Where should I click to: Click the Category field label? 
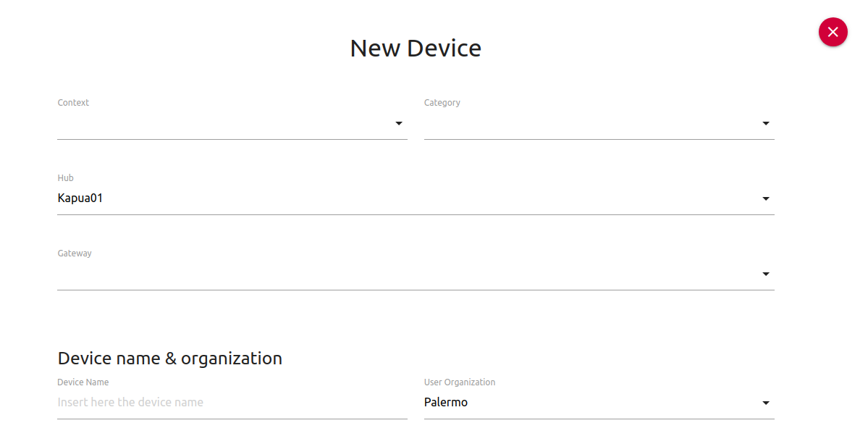pyautogui.click(x=442, y=103)
